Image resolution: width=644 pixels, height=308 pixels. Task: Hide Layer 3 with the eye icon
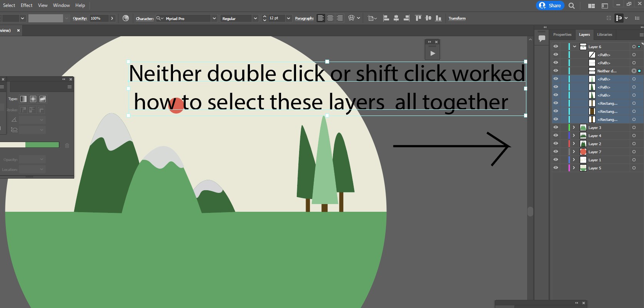(556, 127)
